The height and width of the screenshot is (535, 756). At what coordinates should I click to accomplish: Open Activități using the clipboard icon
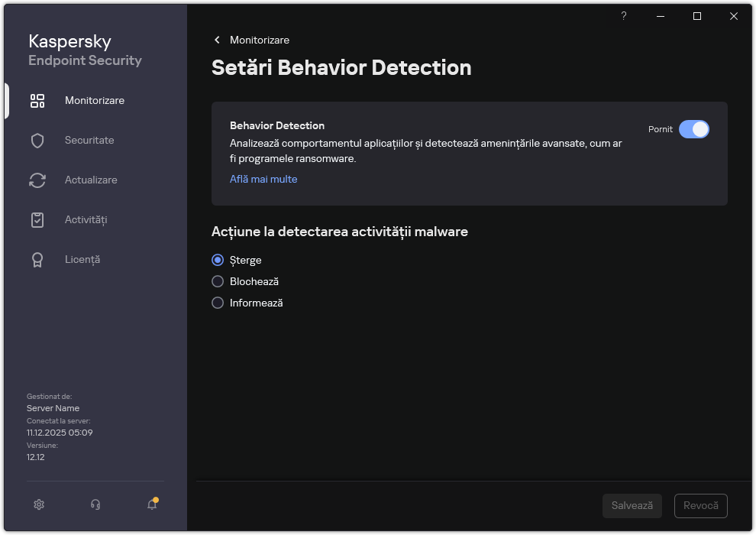[x=37, y=219]
